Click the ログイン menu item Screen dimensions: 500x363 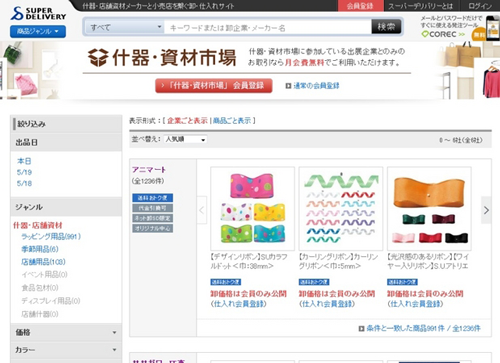[x=480, y=6]
